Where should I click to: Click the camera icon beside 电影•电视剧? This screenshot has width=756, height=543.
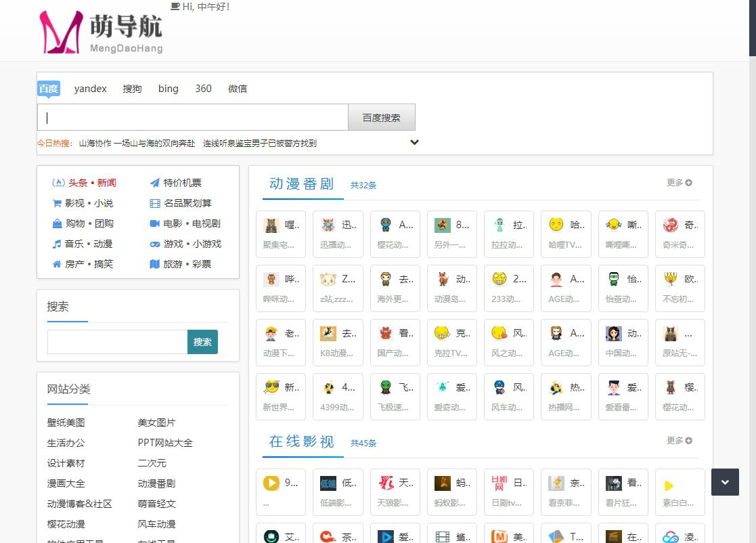155,223
